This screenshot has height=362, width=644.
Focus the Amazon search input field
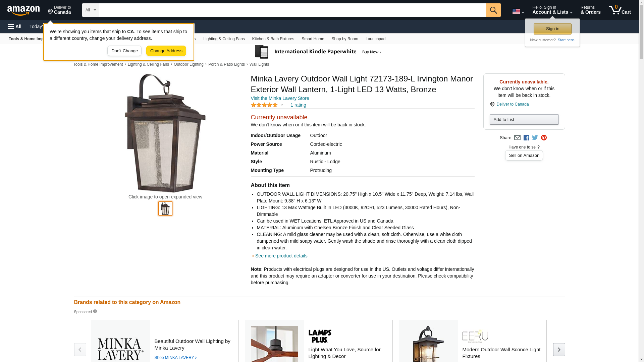pos(292,10)
